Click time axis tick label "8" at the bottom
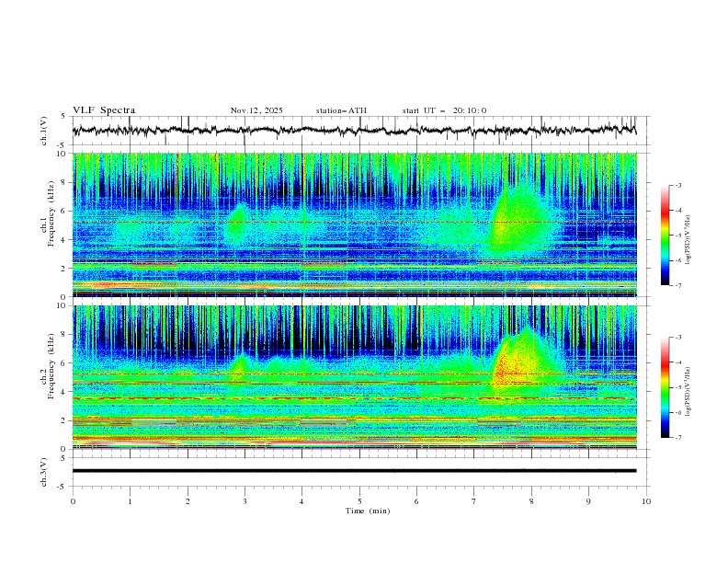 pos(531,501)
